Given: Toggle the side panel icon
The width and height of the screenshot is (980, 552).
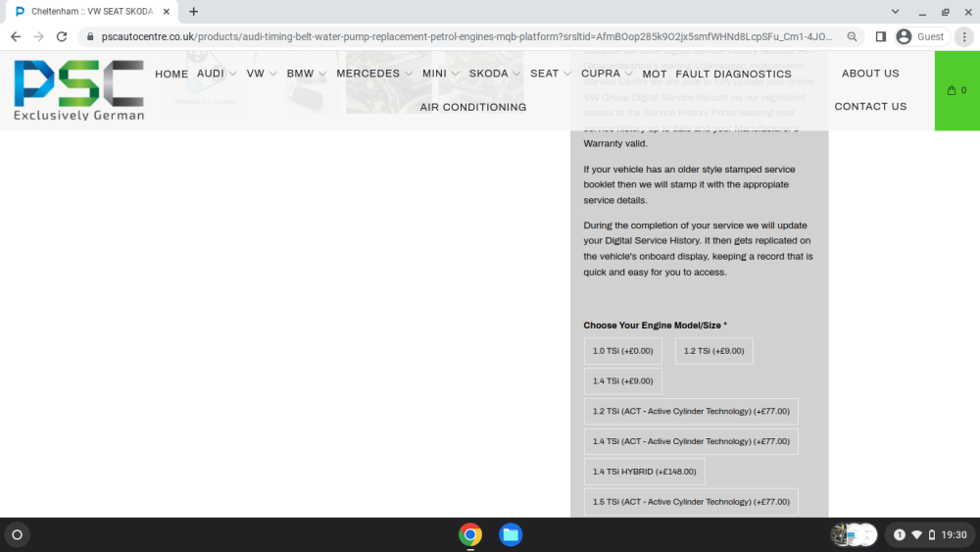Looking at the screenshot, I should pos(881,37).
